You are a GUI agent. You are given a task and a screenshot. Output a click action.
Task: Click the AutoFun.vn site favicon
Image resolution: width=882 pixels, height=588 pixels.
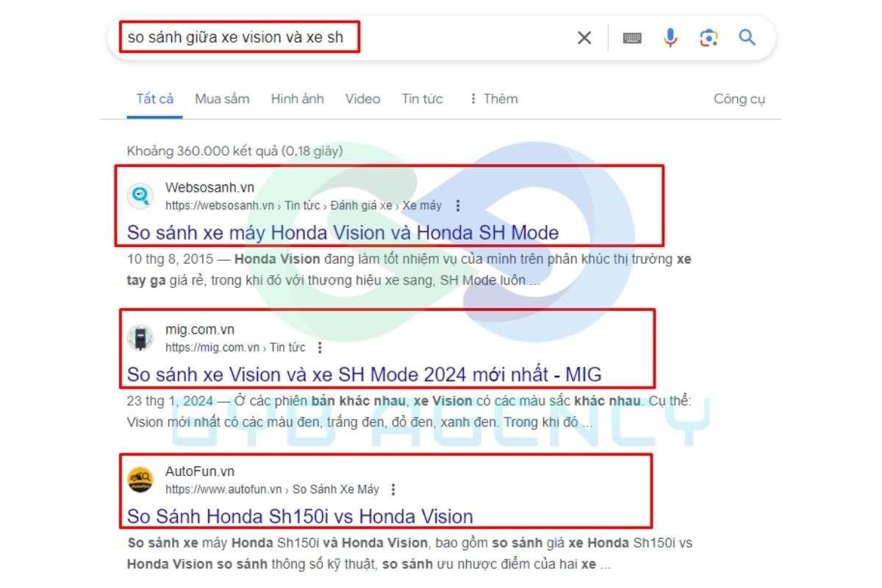click(140, 480)
